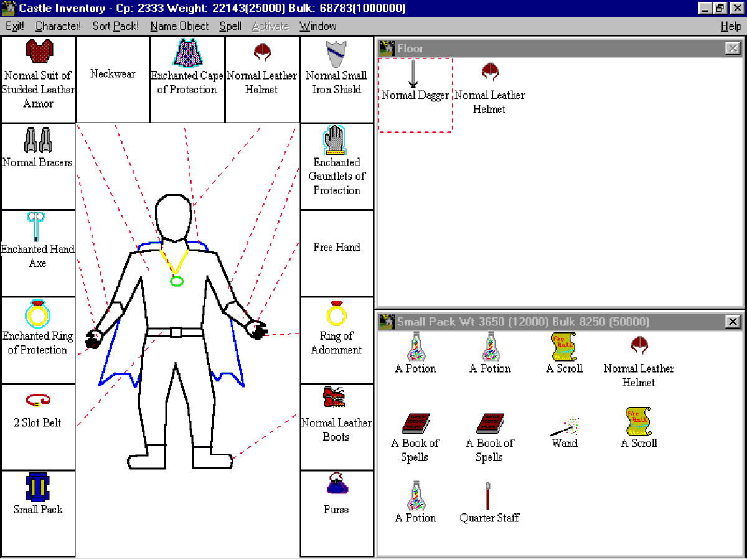The width and height of the screenshot is (747, 560).
Task: Select the Ring of Adornment icon
Action: (x=336, y=314)
